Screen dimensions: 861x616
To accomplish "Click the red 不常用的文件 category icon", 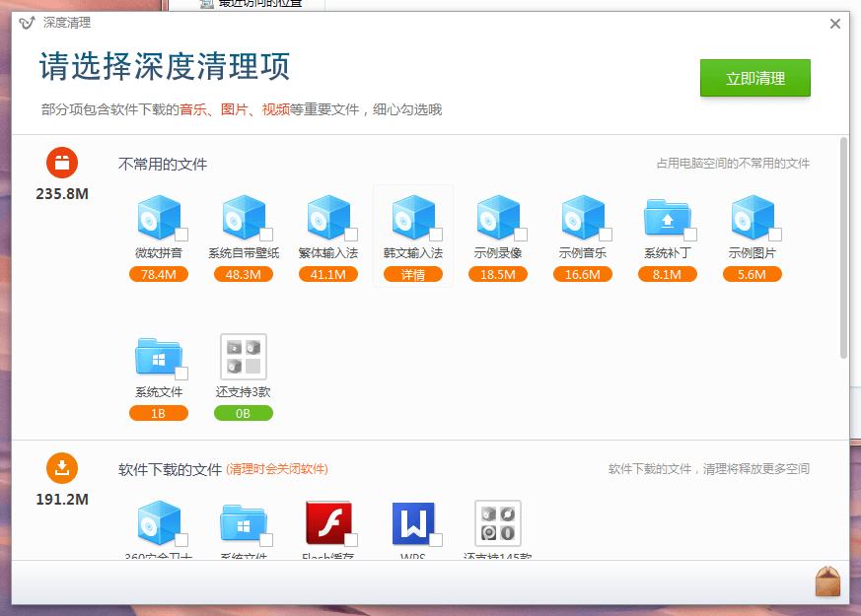I will pyautogui.click(x=62, y=163).
